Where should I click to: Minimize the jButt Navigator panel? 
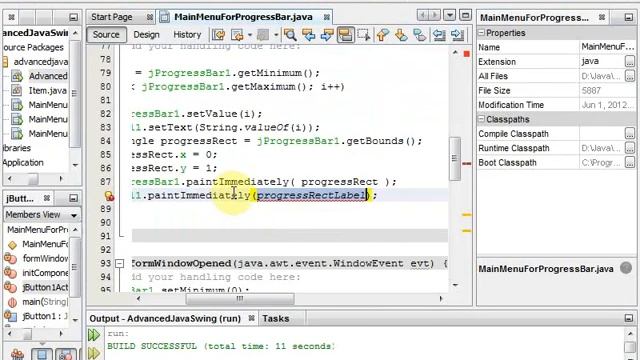[x=73, y=198]
